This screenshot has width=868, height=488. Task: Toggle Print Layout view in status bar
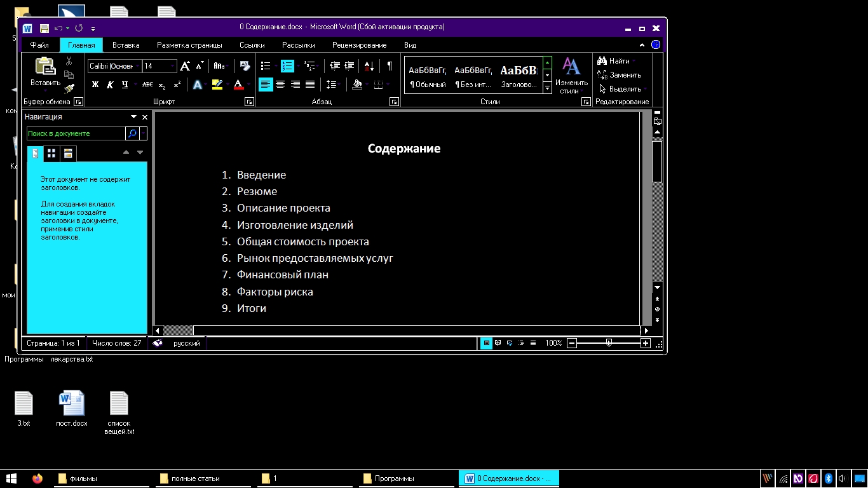tap(487, 343)
